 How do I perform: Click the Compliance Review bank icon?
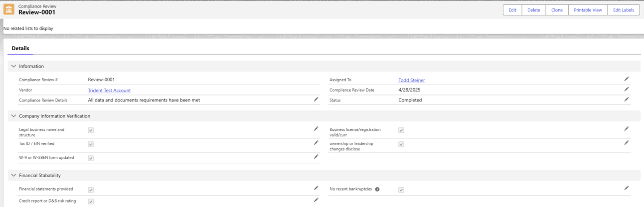9,9
